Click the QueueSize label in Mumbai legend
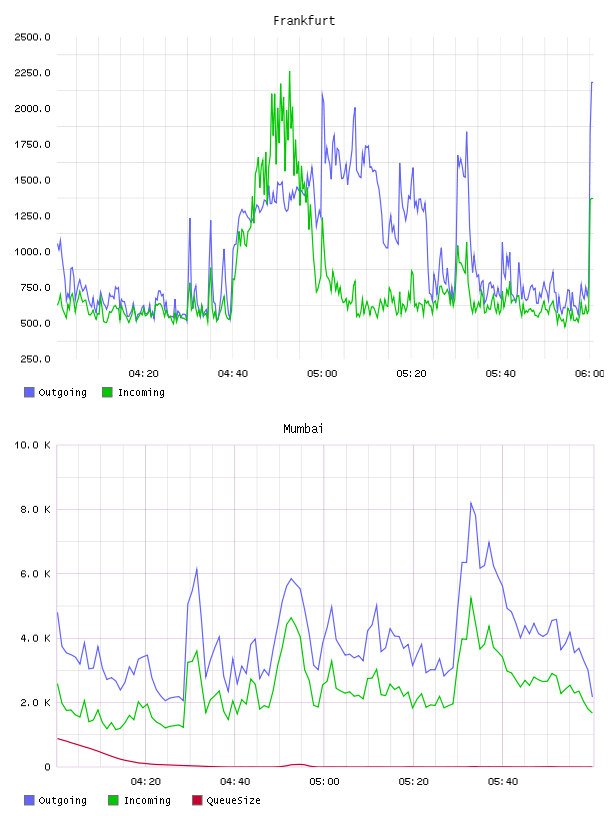Viewport: 608px width, 816px height. pyautogui.click(x=233, y=800)
